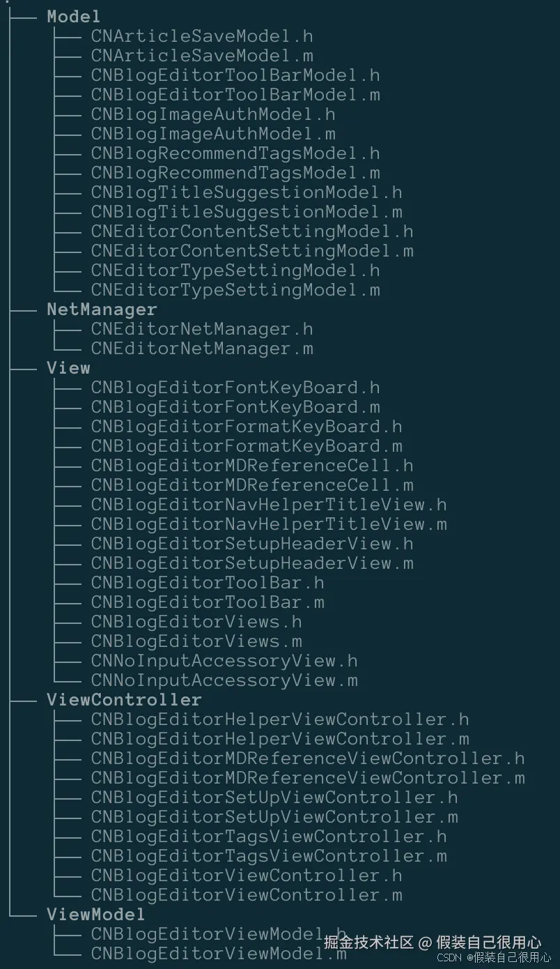Select the NetManager directory label
This screenshot has height=969, width=560.
pyautogui.click(x=102, y=309)
